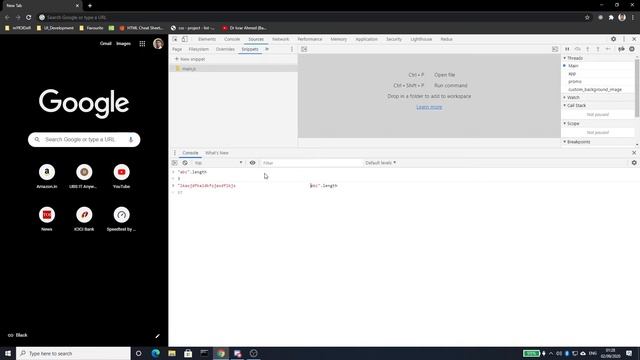Image resolution: width=640 pixels, height=360 pixels.
Task: Open the Extensions puzzle icon
Action: click(611, 18)
